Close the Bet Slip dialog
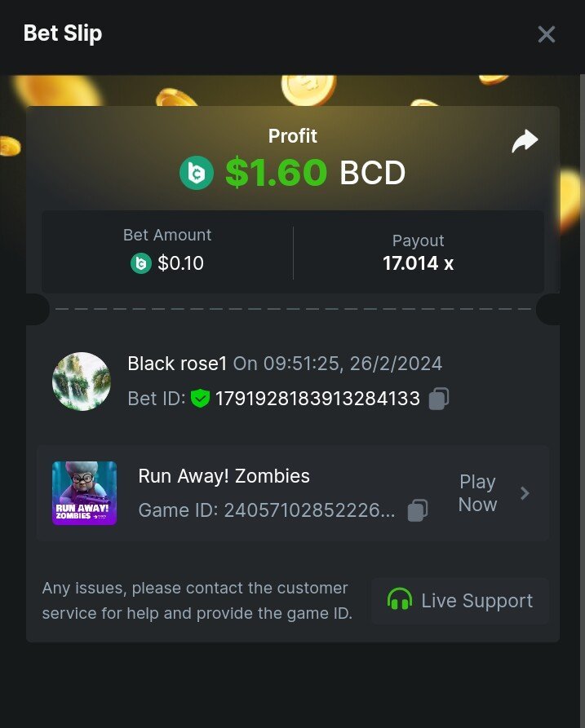Screen dimensions: 585x728 point(546,34)
